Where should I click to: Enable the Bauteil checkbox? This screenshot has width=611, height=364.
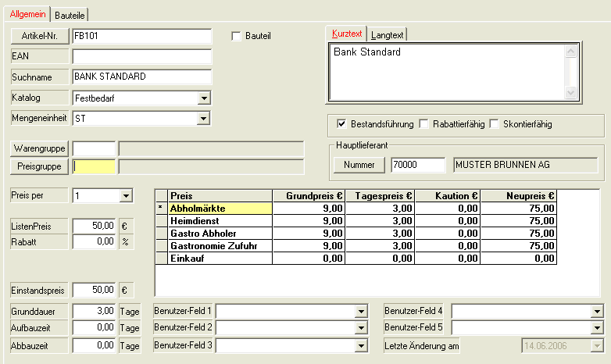238,36
